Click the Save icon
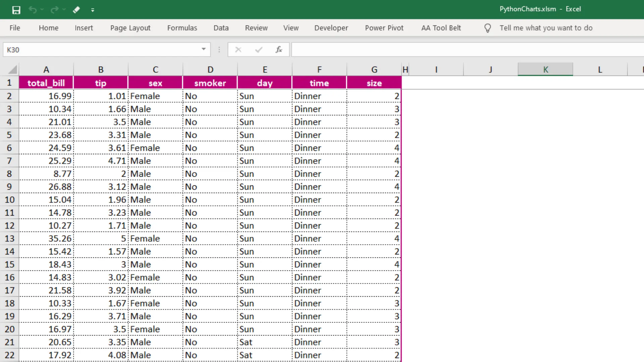The width and height of the screenshot is (644, 362). click(16, 10)
